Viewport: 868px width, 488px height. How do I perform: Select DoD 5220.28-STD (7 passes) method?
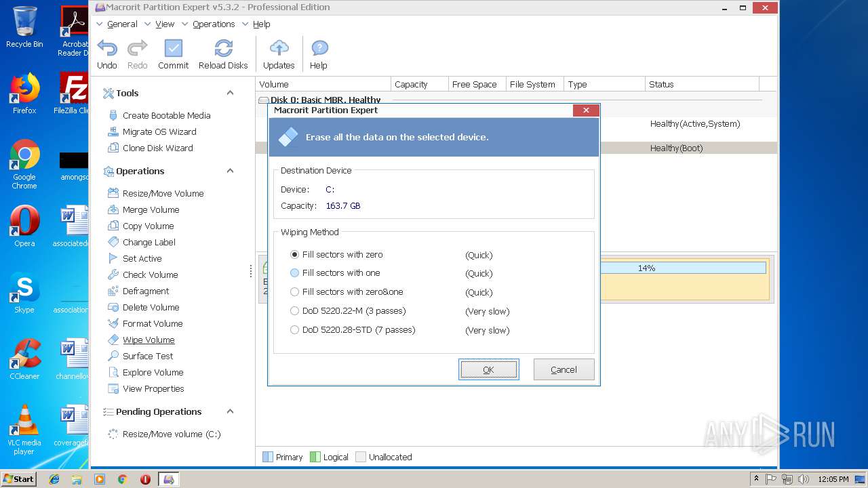353,330
